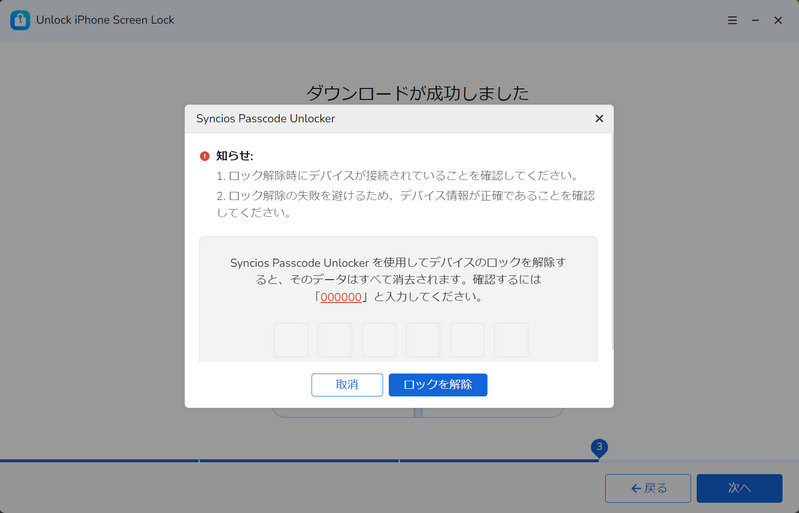Focus the first confirmation code box
The height and width of the screenshot is (513, 799).
(x=291, y=340)
